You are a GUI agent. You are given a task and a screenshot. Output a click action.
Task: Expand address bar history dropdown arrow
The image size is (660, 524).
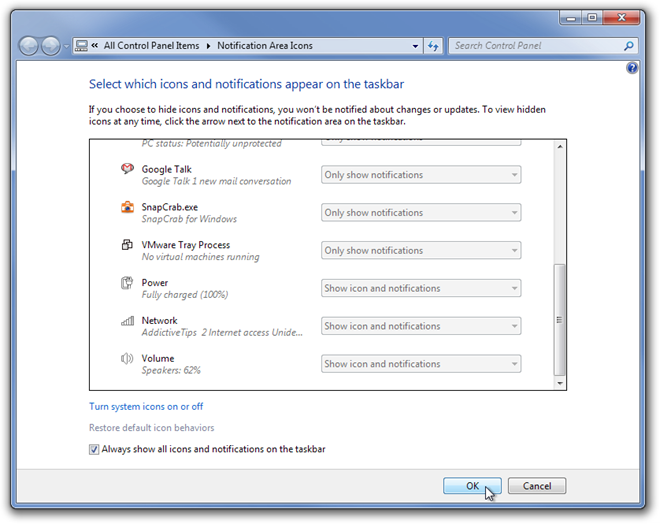[415, 46]
